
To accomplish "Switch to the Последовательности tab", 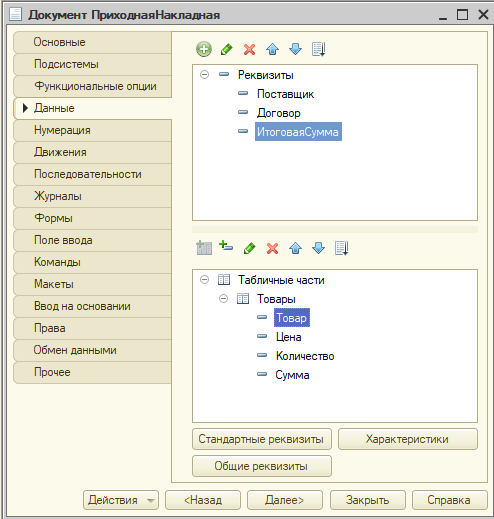I will 92,174.
